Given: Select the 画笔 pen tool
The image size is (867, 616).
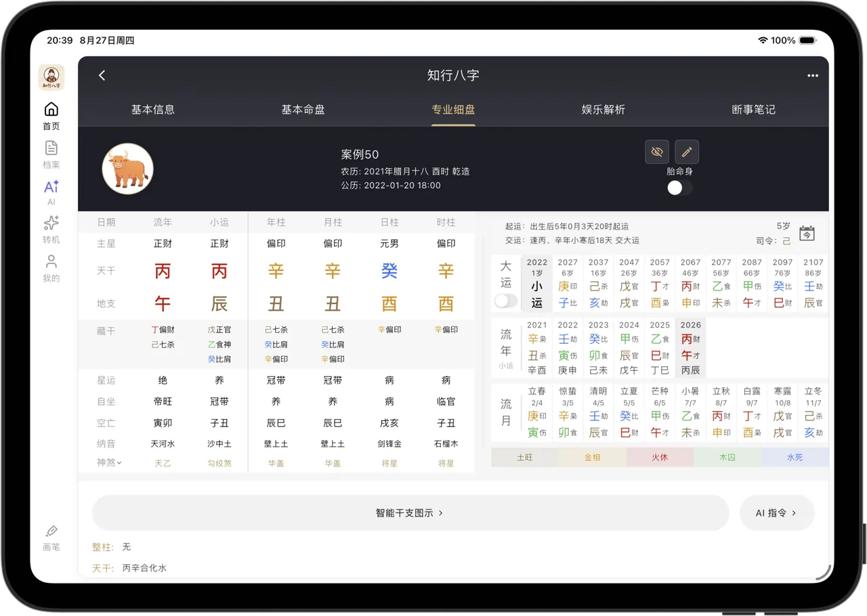Looking at the screenshot, I should click(51, 538).
